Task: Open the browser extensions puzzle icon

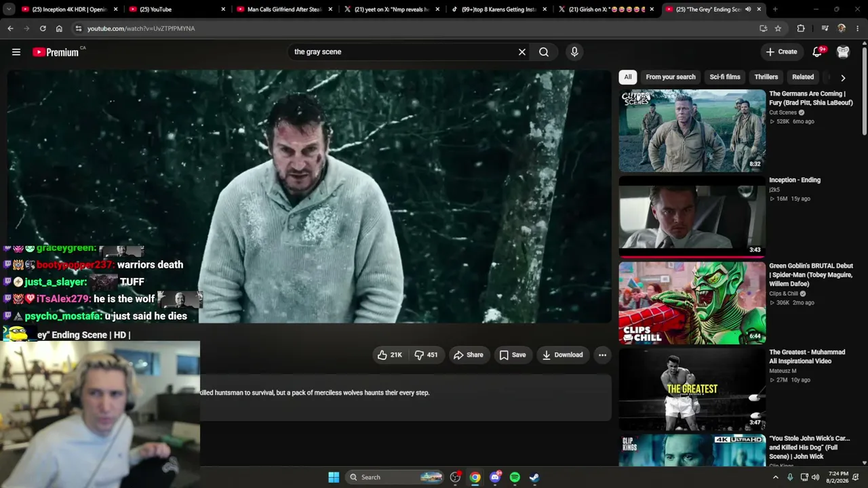Action: click(x=801, y=28)
